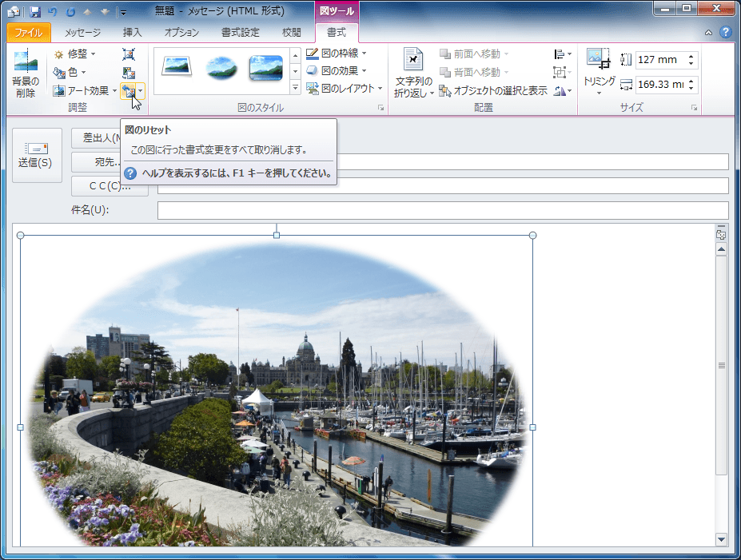Click the 宛先 To button

[97, 162]
